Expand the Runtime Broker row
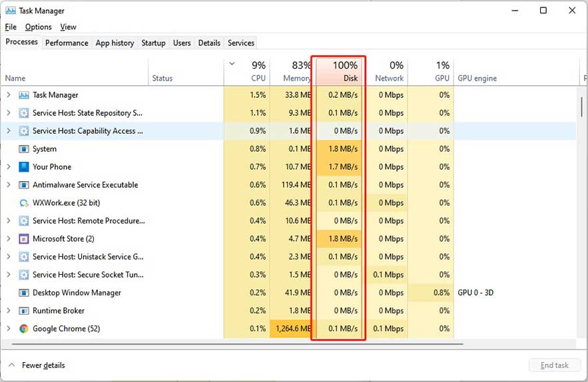The height and width of the screenshot is (382, 588). [9, 311]
